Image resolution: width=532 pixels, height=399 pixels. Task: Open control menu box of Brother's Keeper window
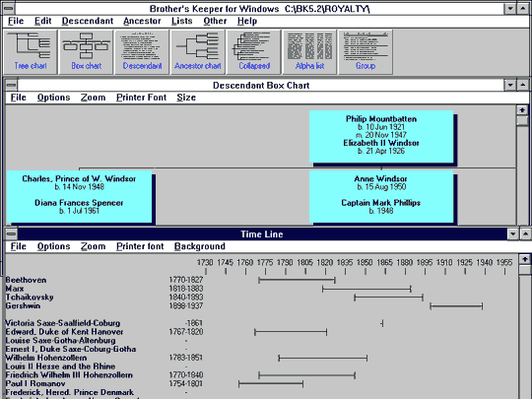9,9
